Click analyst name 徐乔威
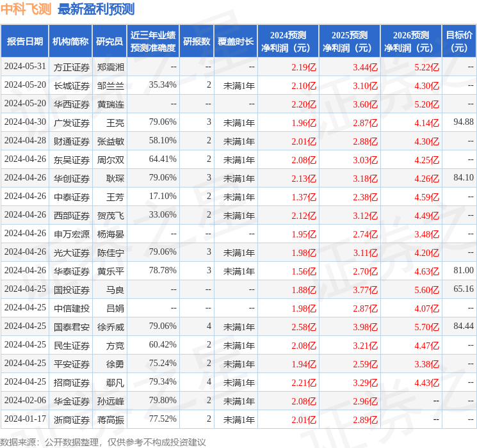The height and width of the screenshot is (448, 477). pyautogui.click(x=110, y=327)
